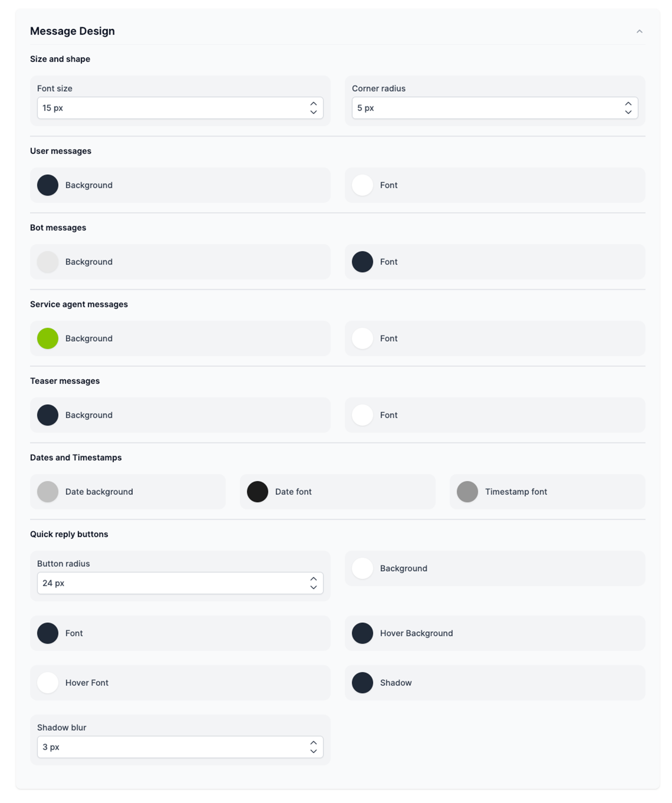672x803 pixels.
Task: Change the Date font color
Action: [258, 492]
